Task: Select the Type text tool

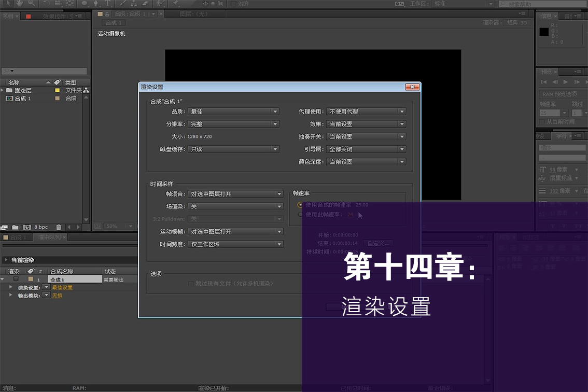Action: tap(108, 3)
